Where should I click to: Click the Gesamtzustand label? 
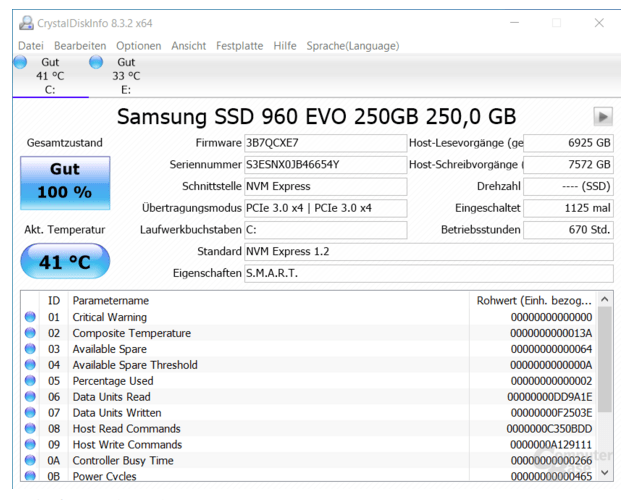click(65, 143)
